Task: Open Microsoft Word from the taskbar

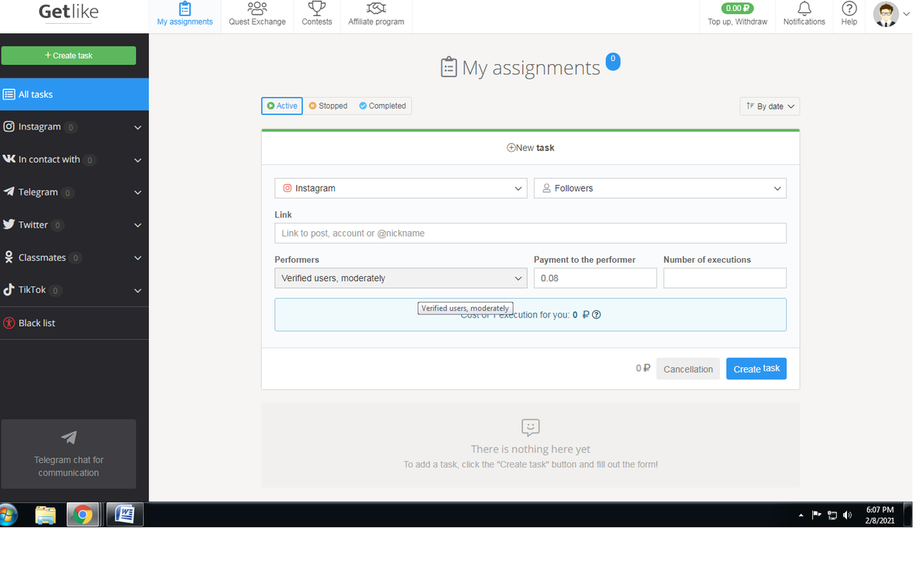Action: click(x=124, y=515)
